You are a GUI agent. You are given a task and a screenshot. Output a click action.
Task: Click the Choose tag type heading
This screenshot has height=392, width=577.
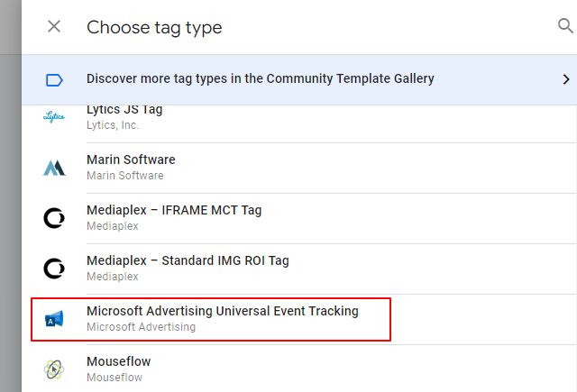pos(154,27)
